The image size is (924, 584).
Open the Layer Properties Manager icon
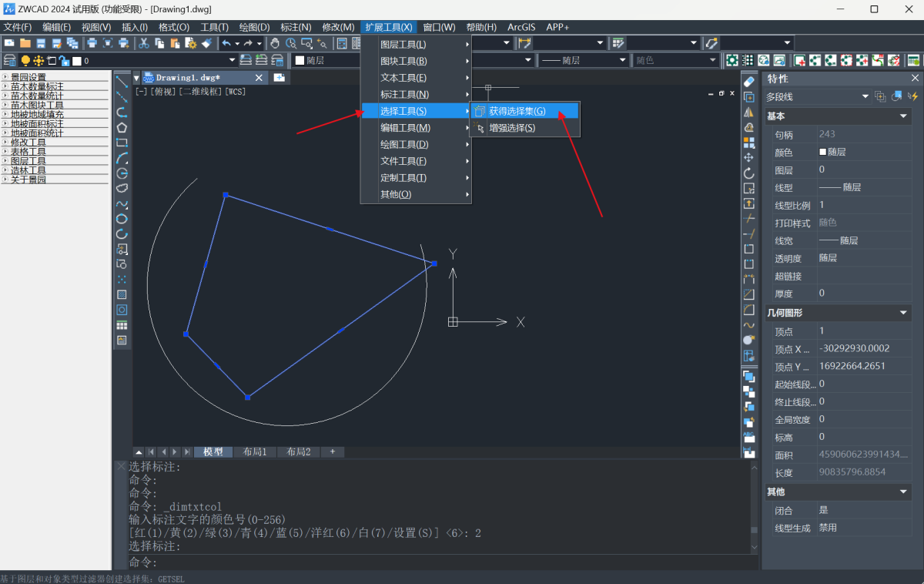pos(10,60)
